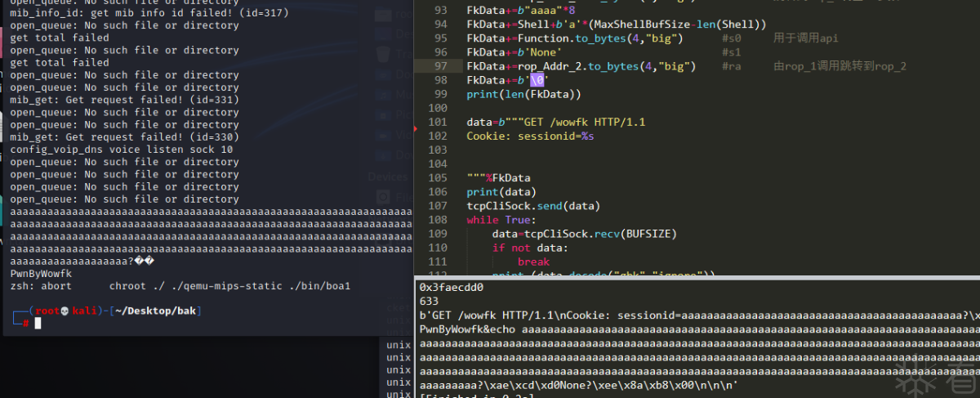The width and height of the screenshot is (980, 398).
Task: Click the MaxShellBufSize-len(Shell) code line
Action: pos(616,25)
